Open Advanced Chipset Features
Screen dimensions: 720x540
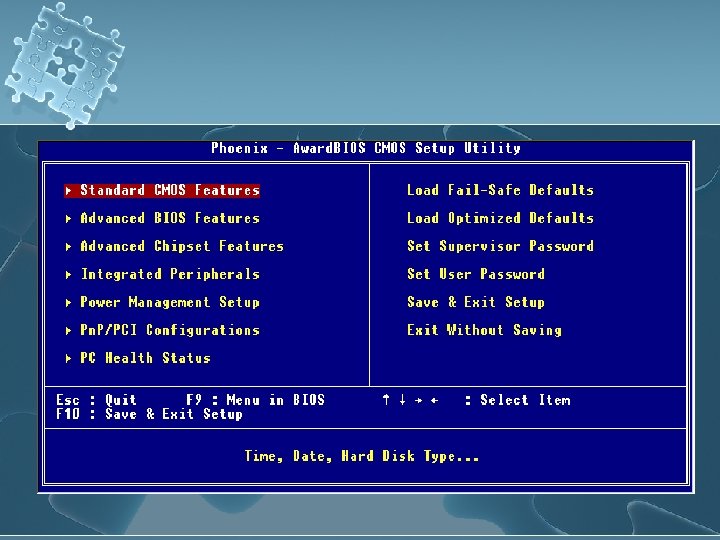[182, 246]
